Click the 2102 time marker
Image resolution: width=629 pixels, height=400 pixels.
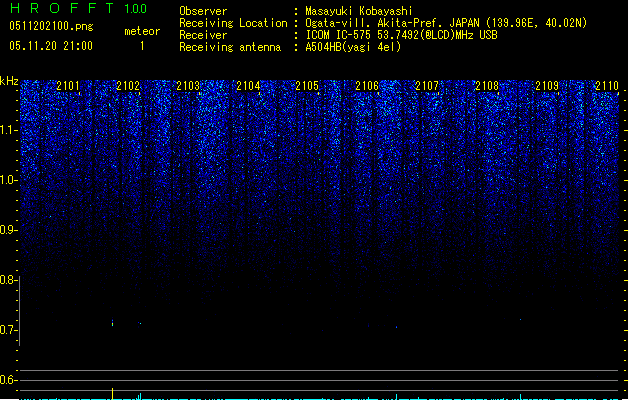(128, 85)
